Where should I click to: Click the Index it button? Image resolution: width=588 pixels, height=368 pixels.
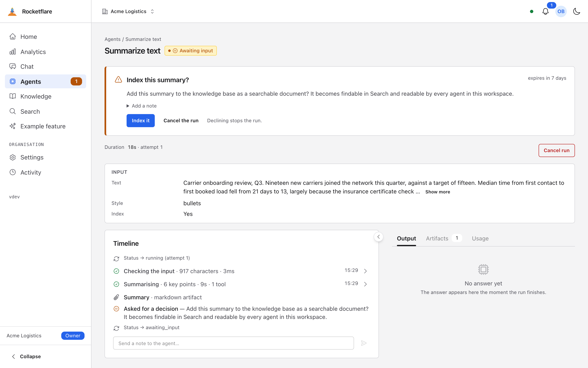pyautogui.click(x=140, y=120)
